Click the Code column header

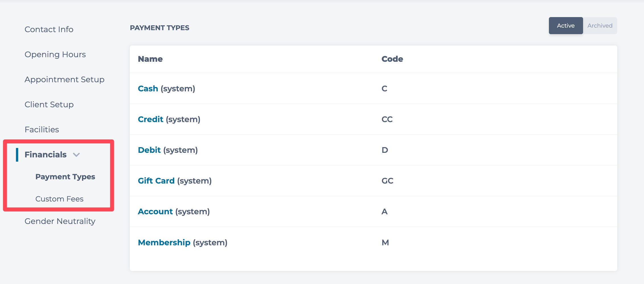point(392,59)
